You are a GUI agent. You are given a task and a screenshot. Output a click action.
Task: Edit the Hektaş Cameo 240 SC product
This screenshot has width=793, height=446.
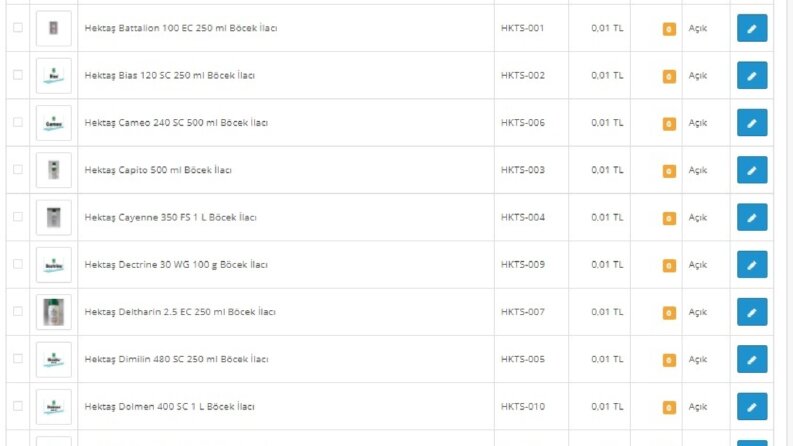752,123
